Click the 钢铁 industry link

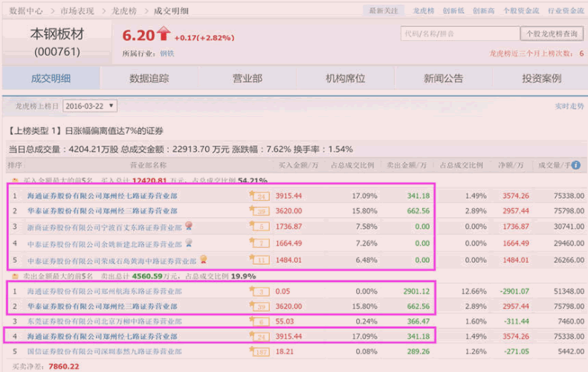[167, 54]
